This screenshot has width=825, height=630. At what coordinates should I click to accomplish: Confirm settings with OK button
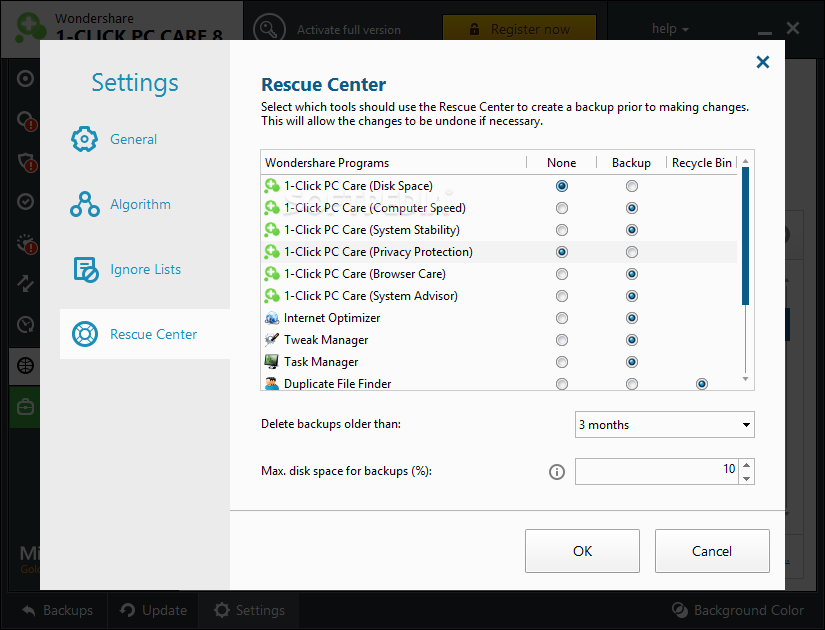[582, 551]
